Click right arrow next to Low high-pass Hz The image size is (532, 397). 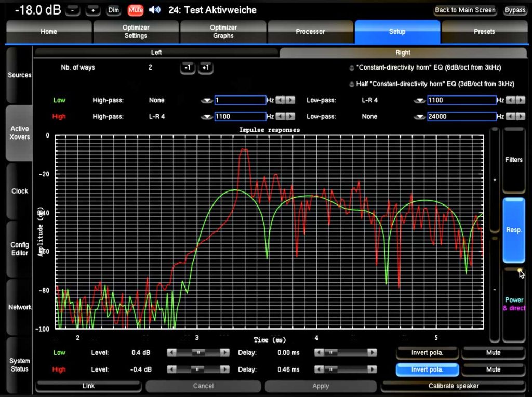pos(290,100)
